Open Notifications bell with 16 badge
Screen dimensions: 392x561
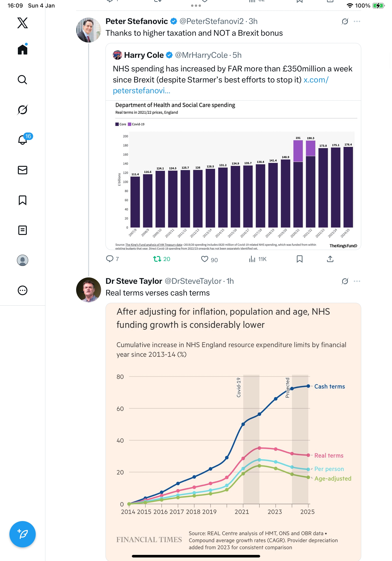(x=23, y=140)
